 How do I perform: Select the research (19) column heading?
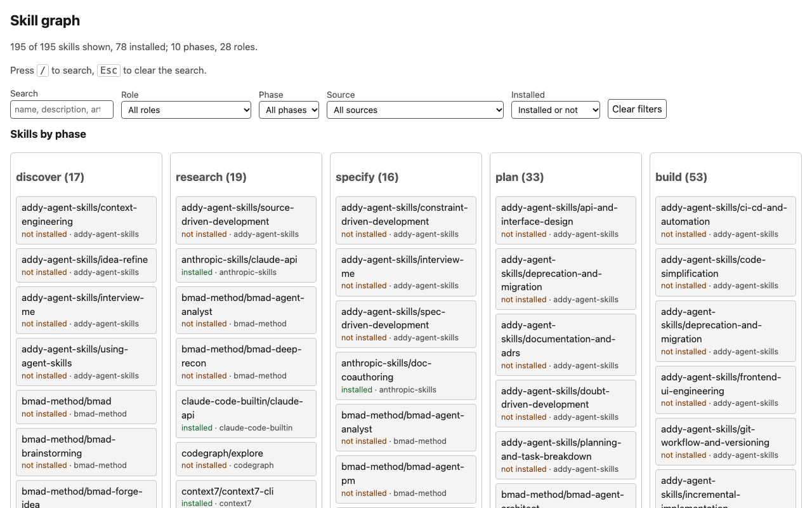tap(211, 177)
